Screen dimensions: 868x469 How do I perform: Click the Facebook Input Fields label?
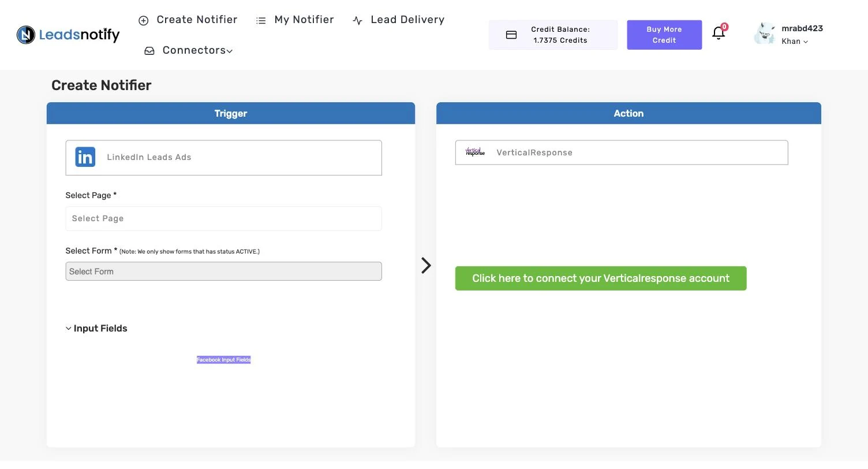pos(224,360)
